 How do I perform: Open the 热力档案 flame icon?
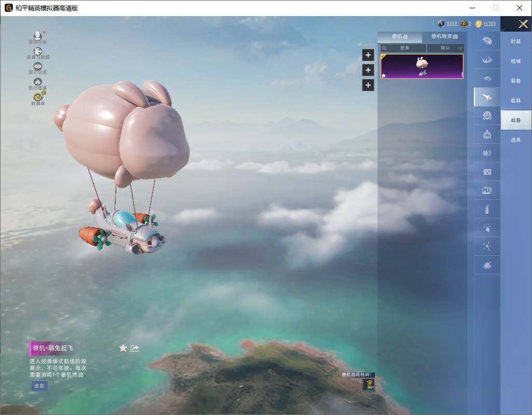38,81
